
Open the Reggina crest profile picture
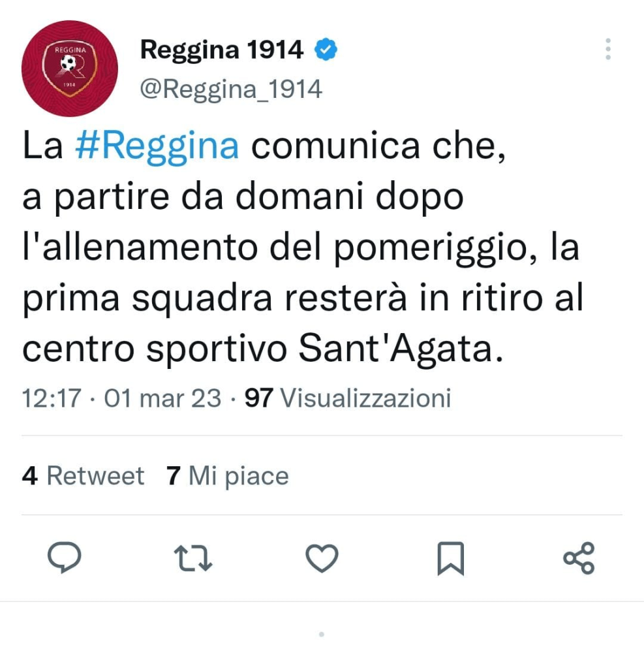[70, 68]
